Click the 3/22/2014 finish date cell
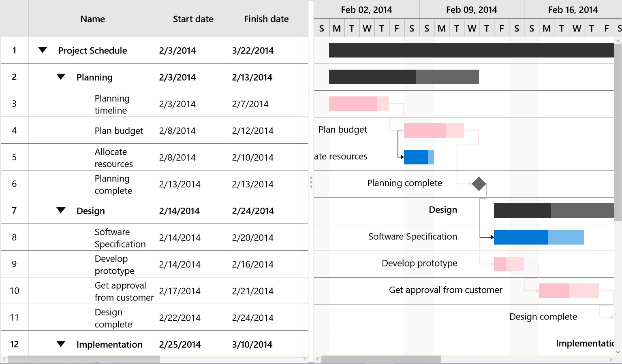This screenshot has height=364, width=622. click(266, 50)
